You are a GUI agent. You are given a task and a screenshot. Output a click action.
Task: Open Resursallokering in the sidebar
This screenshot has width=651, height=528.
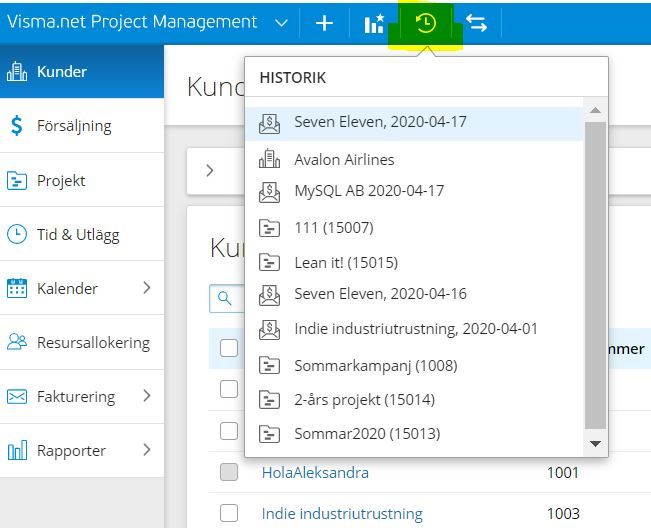(82, 342)
